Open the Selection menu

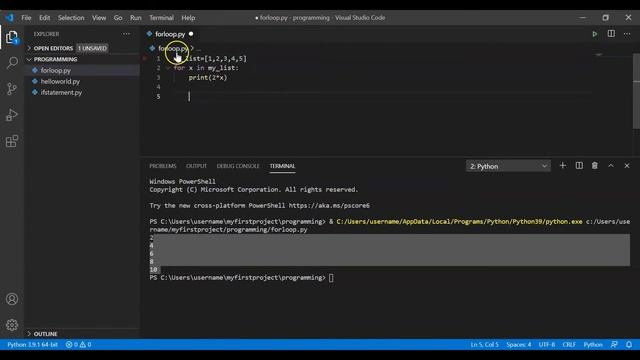click(x=71, y=18)
